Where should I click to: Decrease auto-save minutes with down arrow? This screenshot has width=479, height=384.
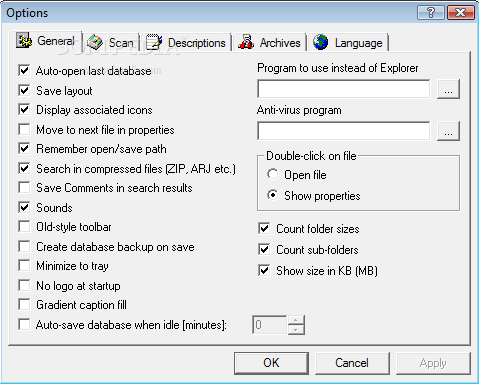click(x=296, y=330)
